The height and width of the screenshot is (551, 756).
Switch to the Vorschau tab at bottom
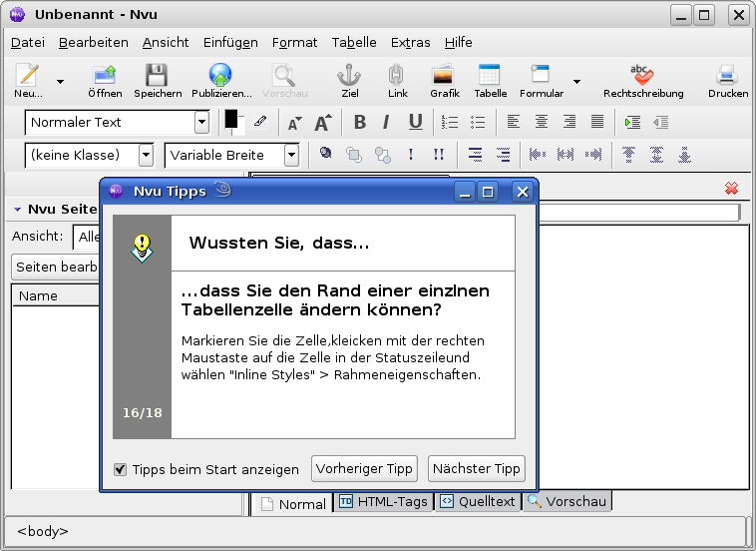[567, 502]
